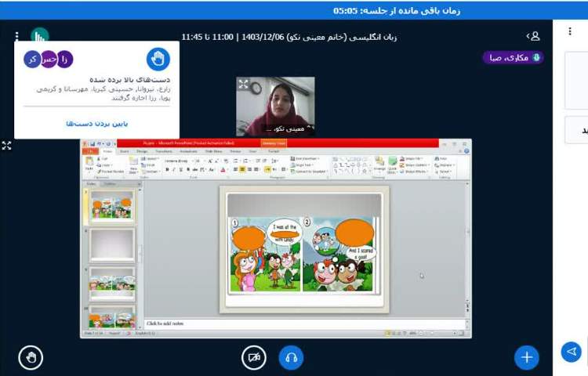Click 'پایین بردن دست‌ها' lower hands link
The height and width of the screenshot is (376, 588).
(96, 124)
